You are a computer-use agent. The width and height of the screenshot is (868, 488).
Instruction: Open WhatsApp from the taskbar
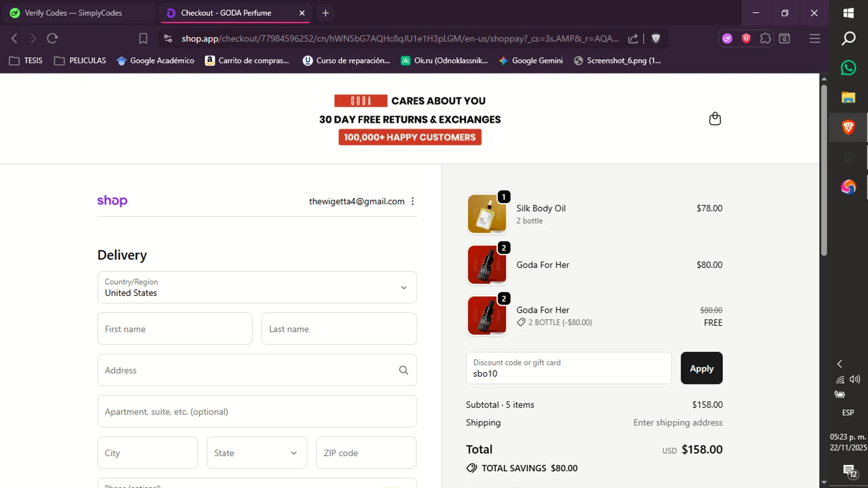[x=848, y=68]
